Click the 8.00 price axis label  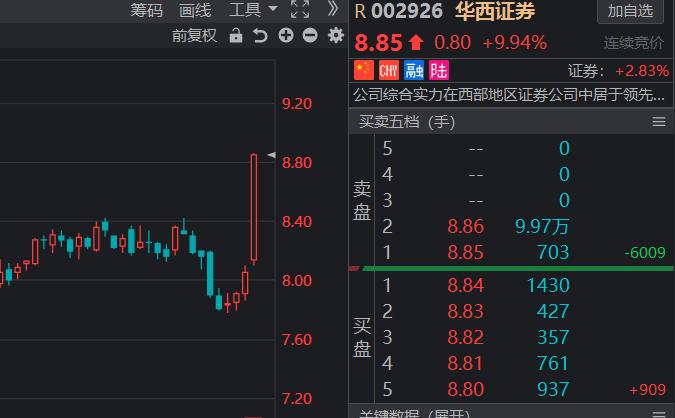point(297,281)
